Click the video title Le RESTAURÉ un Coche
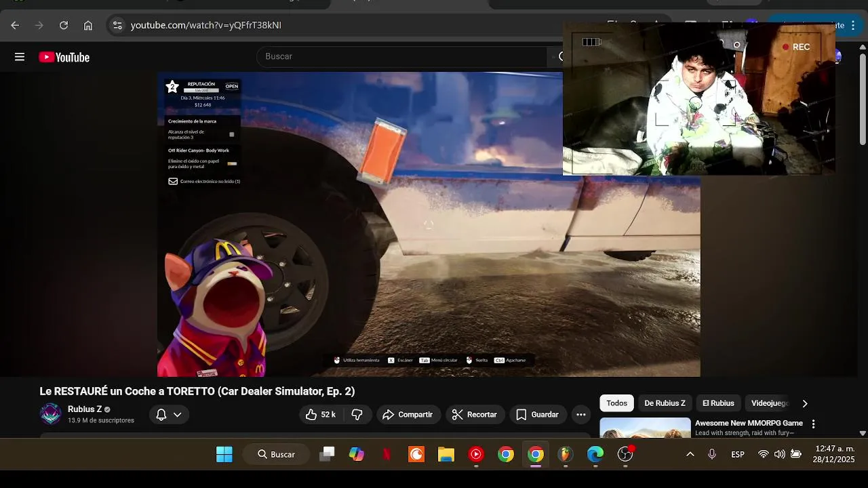The height and width of the screenshot is (488, 868). [x=197, y=391]
